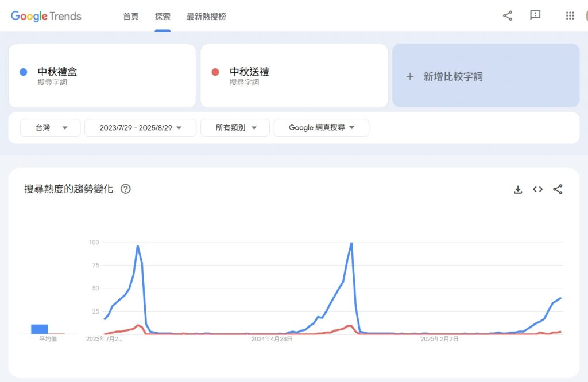588x382 pixels.
Task: Click the help icon beside 搜尋熱度的趨勢變化
Action: (126, 189)
